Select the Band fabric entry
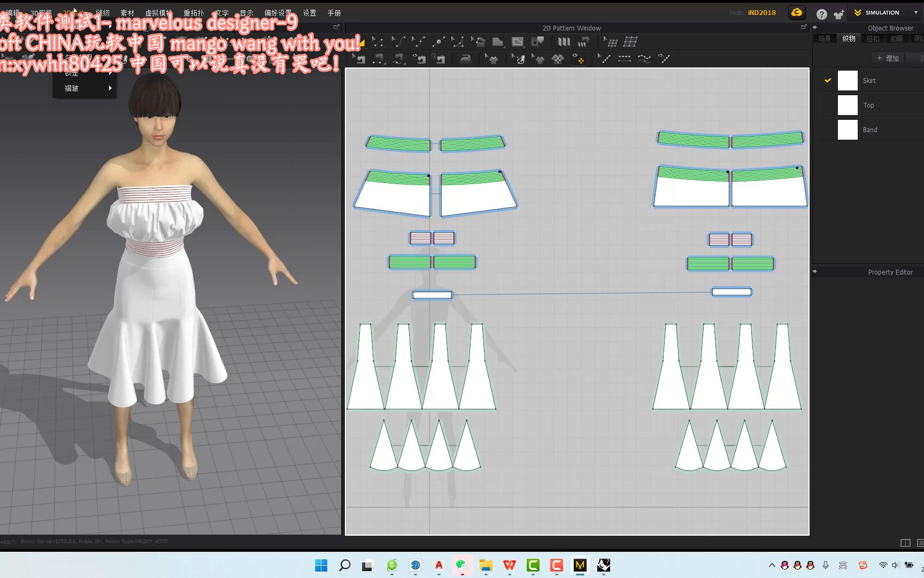 (x=870, y=130)
